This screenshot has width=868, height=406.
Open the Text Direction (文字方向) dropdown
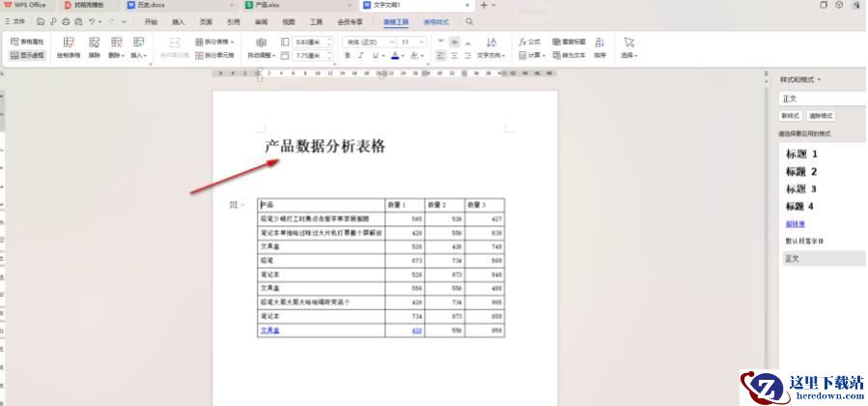pos(492,56)
